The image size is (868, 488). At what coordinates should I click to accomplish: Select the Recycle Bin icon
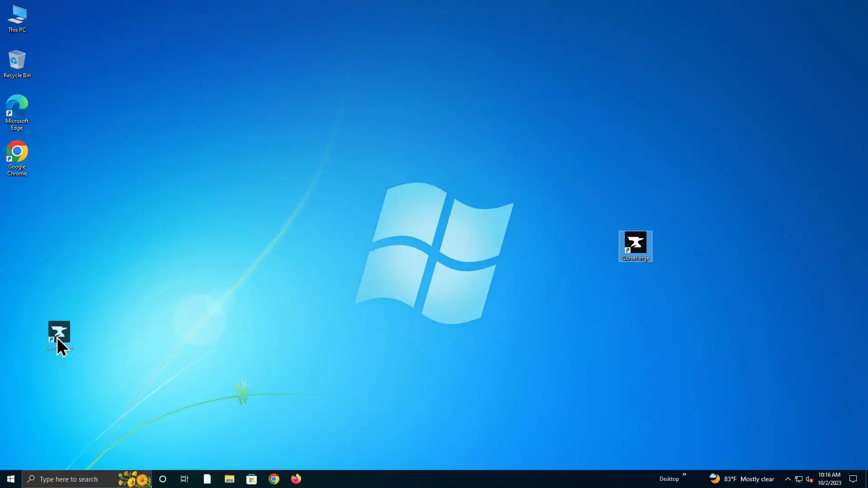pos(17,63)
